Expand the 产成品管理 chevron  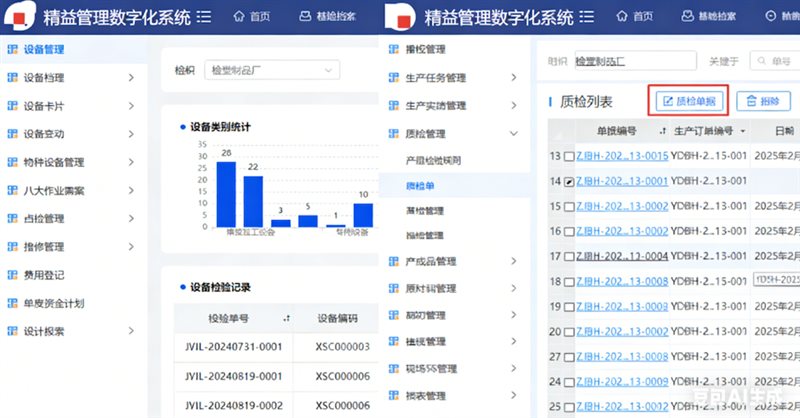[514, 261]
